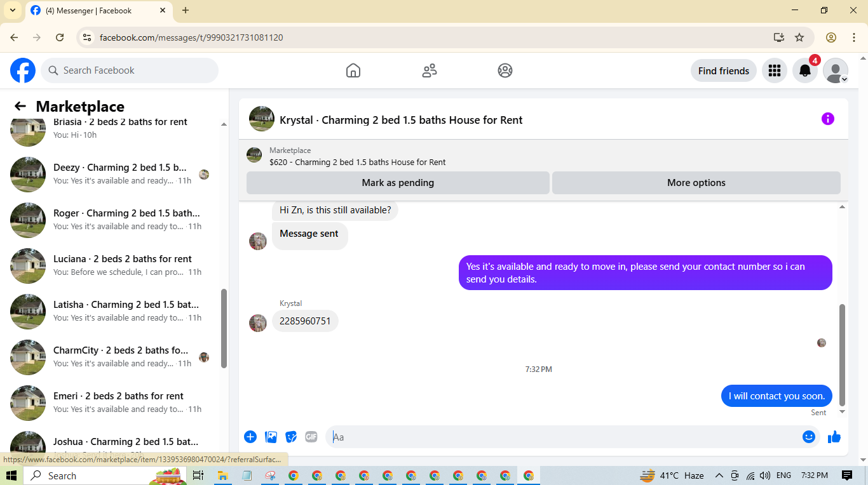Open File Explorer from the taskbar
This screenshot has height=485, width=868.
coord(223,475)
